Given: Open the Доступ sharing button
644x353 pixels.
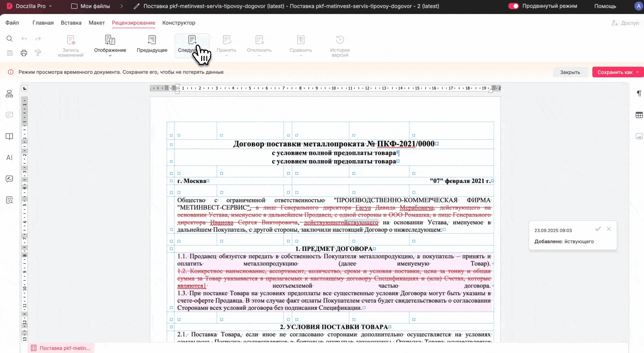Looking at the screenshot, I should click(x=625, y=23).
